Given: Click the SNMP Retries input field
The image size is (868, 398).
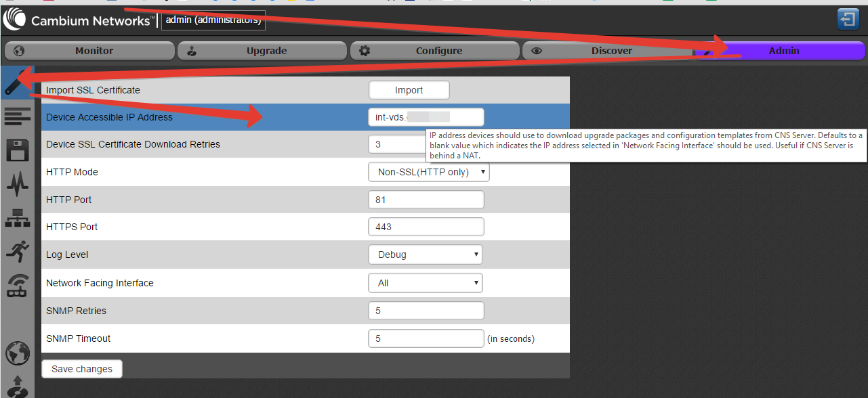Looking at the screenshot, I should tap(426, 311).
